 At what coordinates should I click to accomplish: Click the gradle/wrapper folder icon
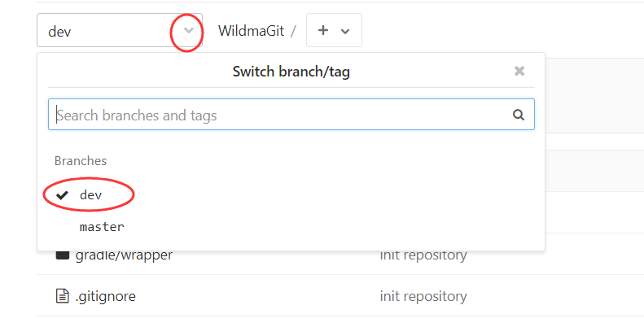(62, 255)
